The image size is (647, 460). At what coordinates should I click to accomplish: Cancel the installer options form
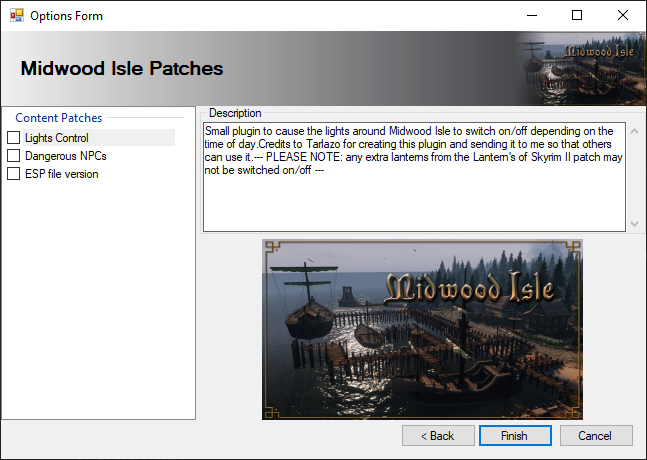(596, 436)
